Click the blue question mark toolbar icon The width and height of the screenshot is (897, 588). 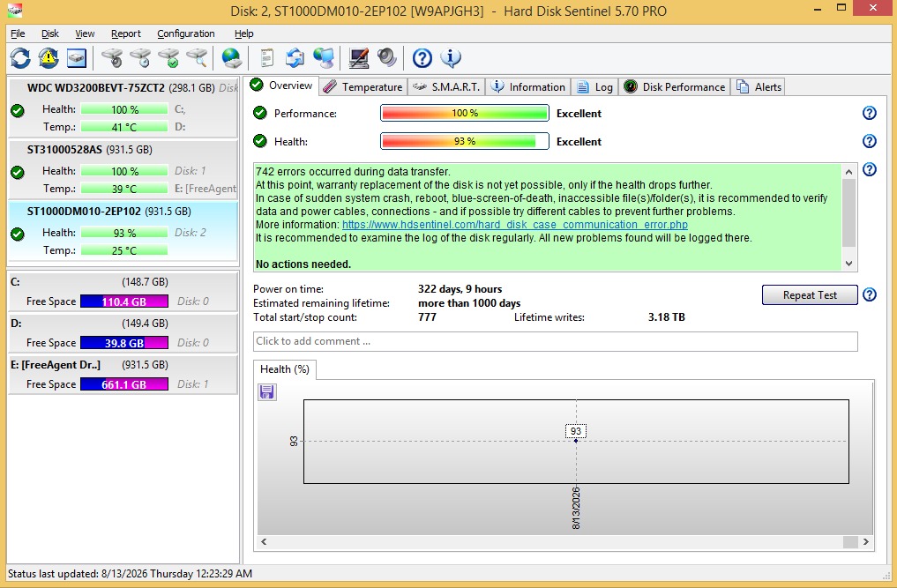pos(422,58)
